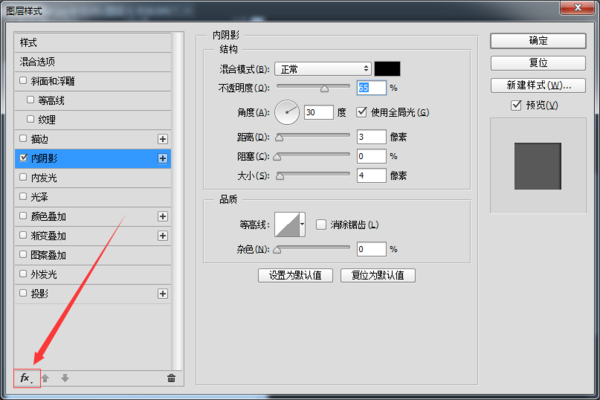Screen dimensions: 600x400
Task: Click the delete effect trash icon
Action: tap(171, 378)
